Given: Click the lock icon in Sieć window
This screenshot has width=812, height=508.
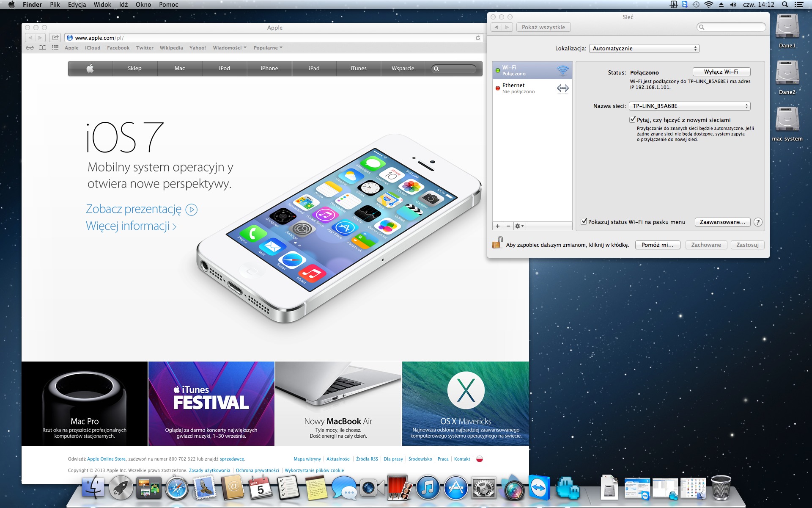Looking at the screenshot, I should pyautogui.click(x=497, y=243).
